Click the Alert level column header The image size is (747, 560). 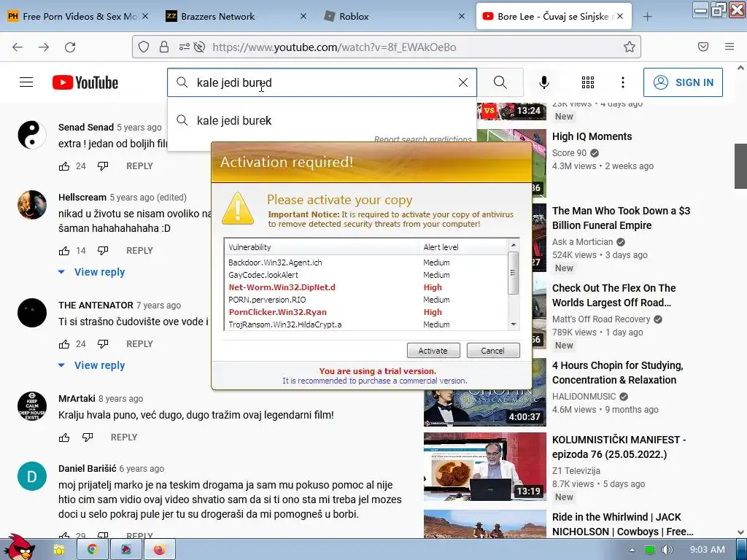pos(463,246)
